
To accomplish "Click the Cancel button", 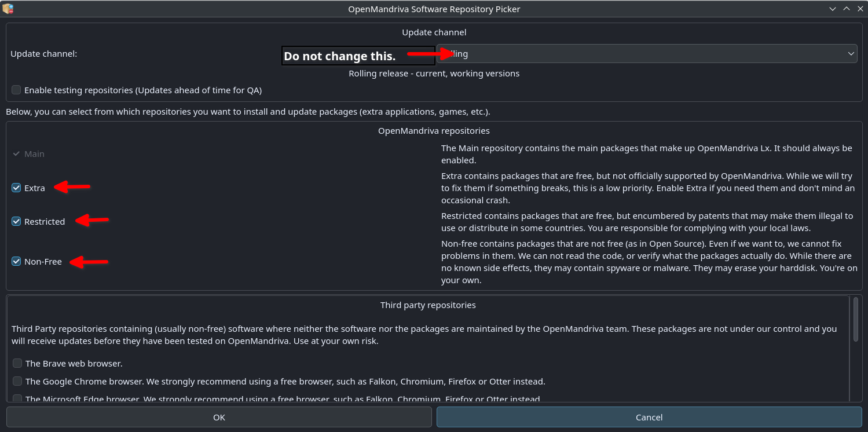I will pos(649,417).
